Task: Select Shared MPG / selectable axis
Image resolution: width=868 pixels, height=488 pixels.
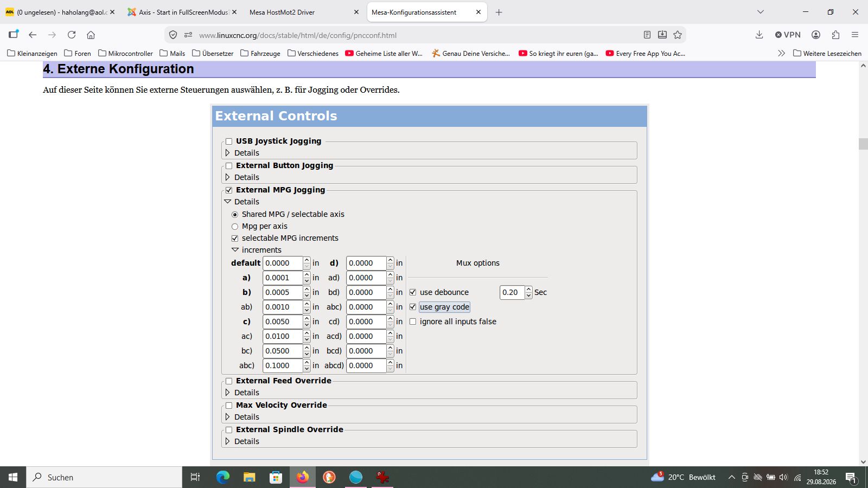Action: (235, 214)
